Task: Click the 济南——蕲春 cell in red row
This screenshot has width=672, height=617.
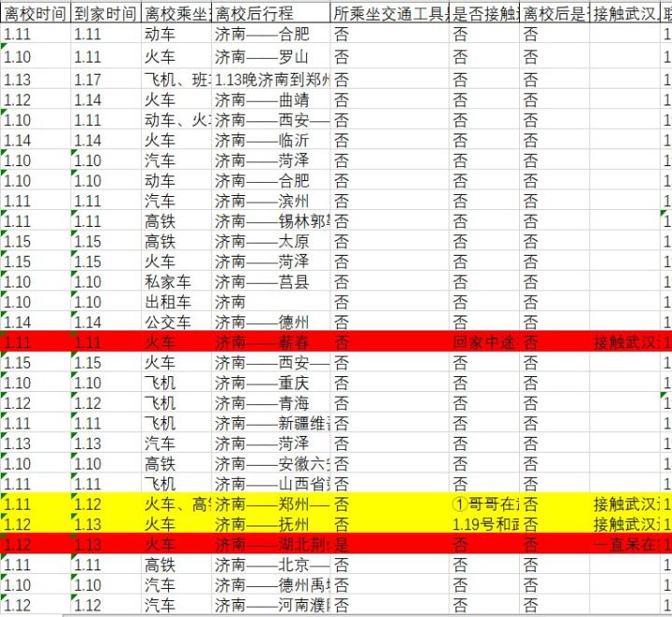Action: [271, 343]
